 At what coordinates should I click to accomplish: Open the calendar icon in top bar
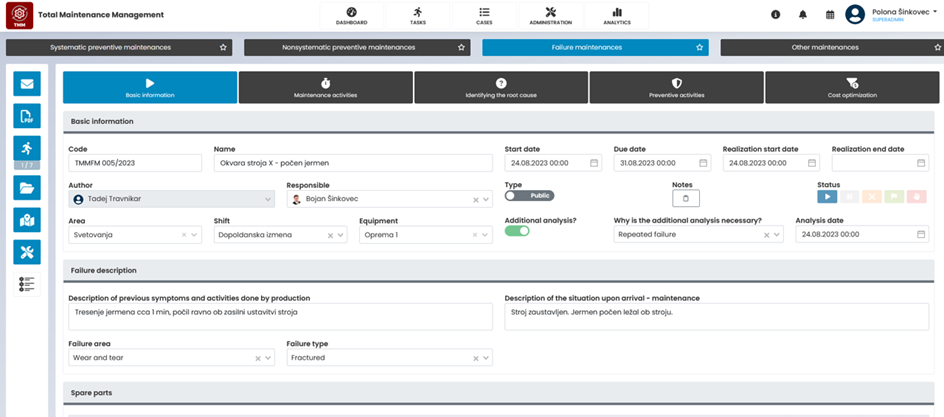click(830, 15)
